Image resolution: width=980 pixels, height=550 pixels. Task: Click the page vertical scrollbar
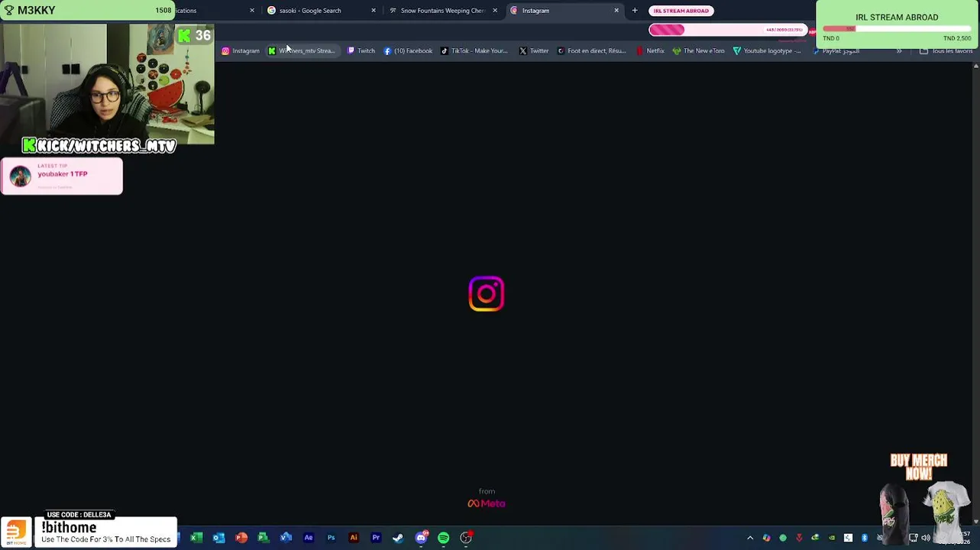click(x=975, y=294)
